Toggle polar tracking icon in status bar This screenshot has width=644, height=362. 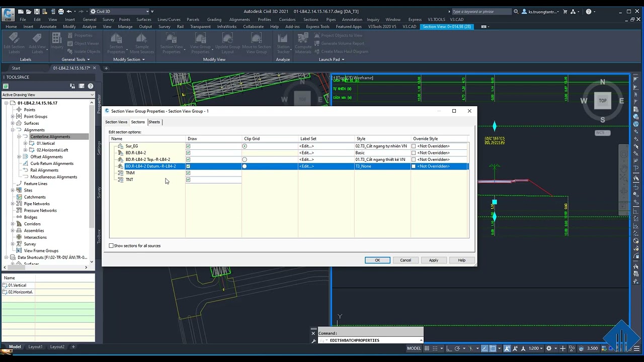457,348
